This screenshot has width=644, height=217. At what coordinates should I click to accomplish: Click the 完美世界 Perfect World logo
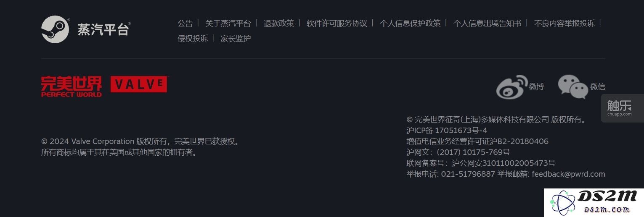coord(72,86)
